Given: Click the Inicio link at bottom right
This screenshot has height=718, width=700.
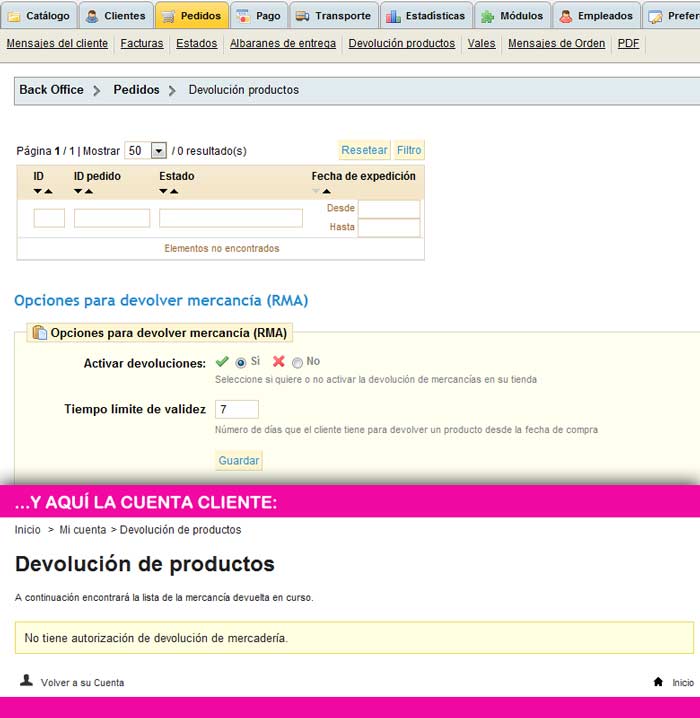Looking at the screenshot, I should coord(683,683).
